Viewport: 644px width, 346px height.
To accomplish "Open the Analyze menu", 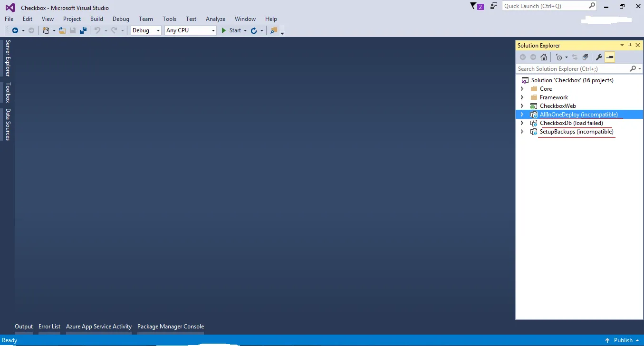I will (x=215, y=19).
